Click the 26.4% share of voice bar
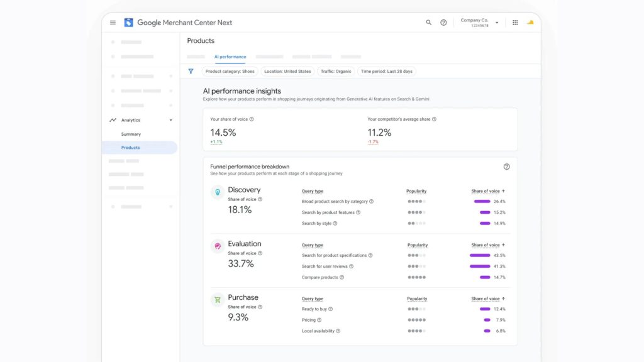The width and height of the screenshot is (644, 362). point(482,202)
